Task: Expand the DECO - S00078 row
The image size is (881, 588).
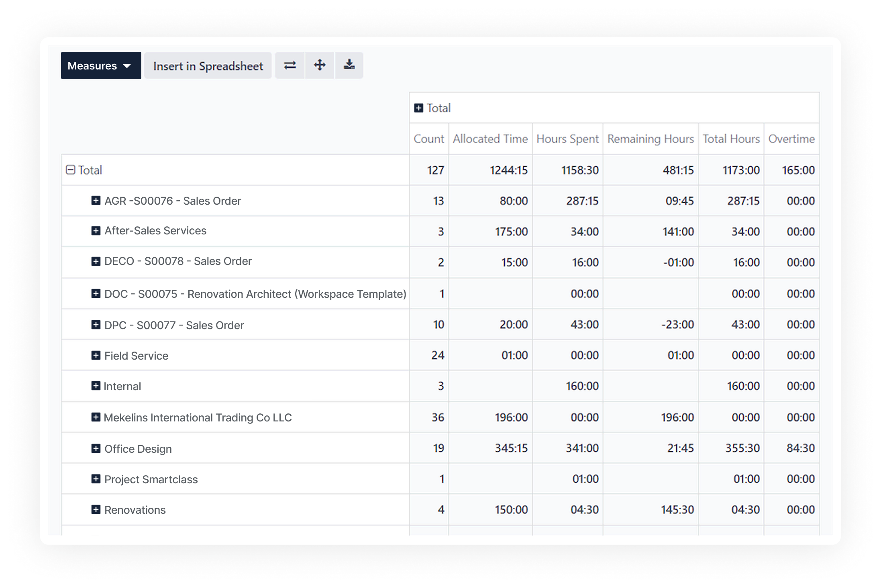Action: pos(96,262)
